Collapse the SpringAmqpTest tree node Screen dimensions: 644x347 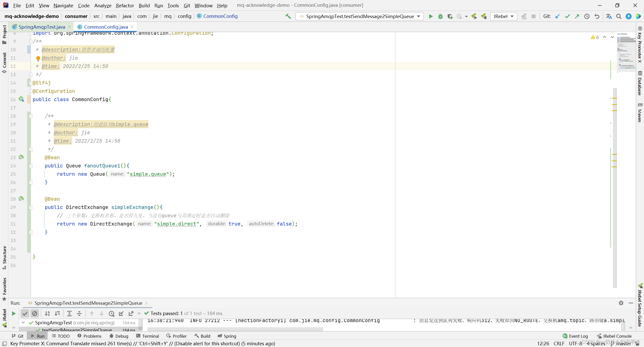[23, 322]
